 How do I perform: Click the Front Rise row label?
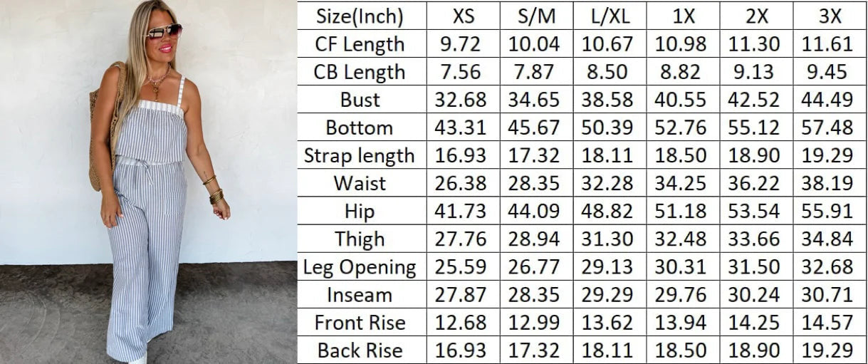[x=360, y=322]
